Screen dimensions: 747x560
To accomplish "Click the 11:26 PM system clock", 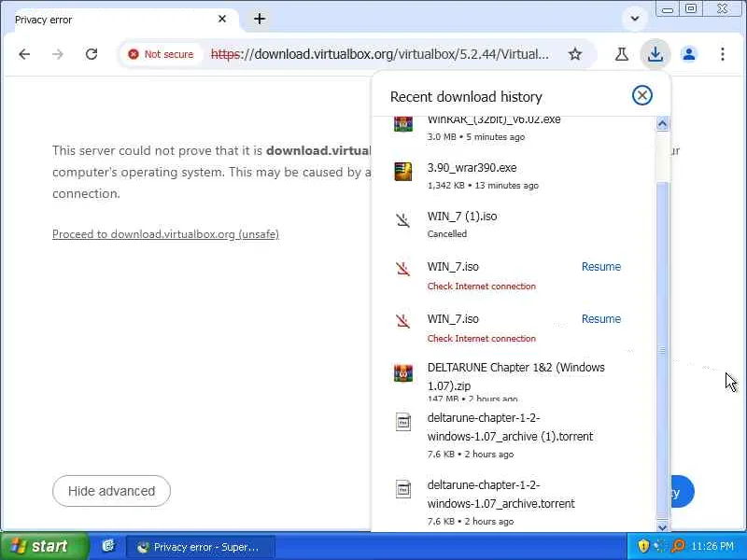I will (x=712, y=546).
